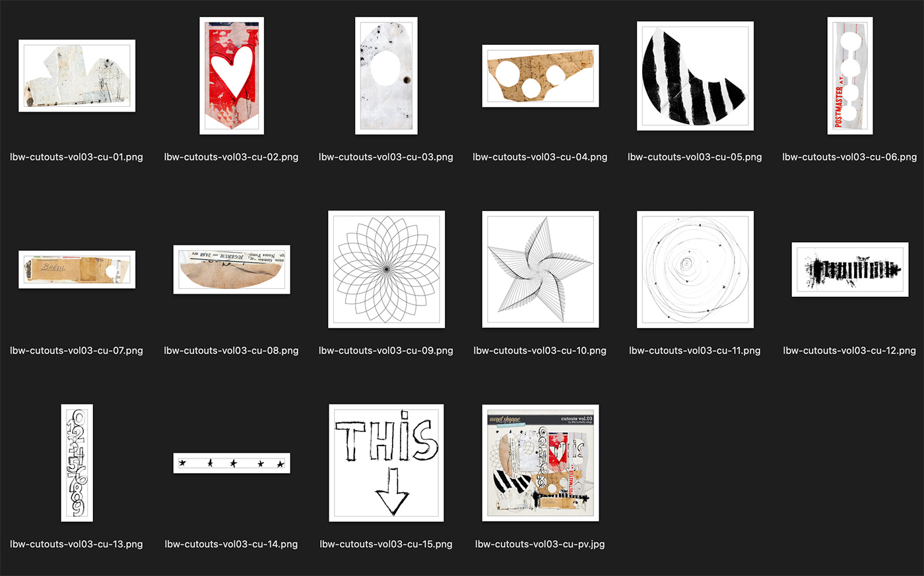Screen dimensions: 924x576
Task: Select the lbw-cutouts-vol03-cu-02.png filename label
Action: pyautogui.click(x=231, y=157)
